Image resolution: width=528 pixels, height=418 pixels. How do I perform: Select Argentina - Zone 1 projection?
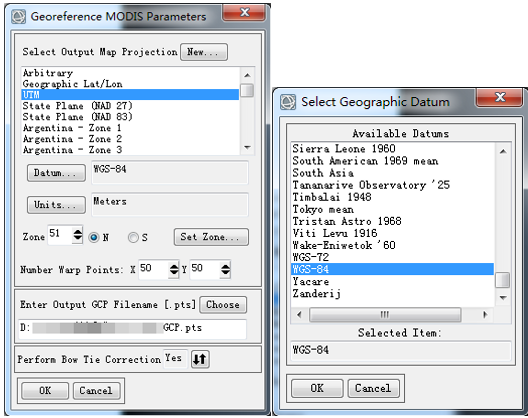[x=130, y=128]
